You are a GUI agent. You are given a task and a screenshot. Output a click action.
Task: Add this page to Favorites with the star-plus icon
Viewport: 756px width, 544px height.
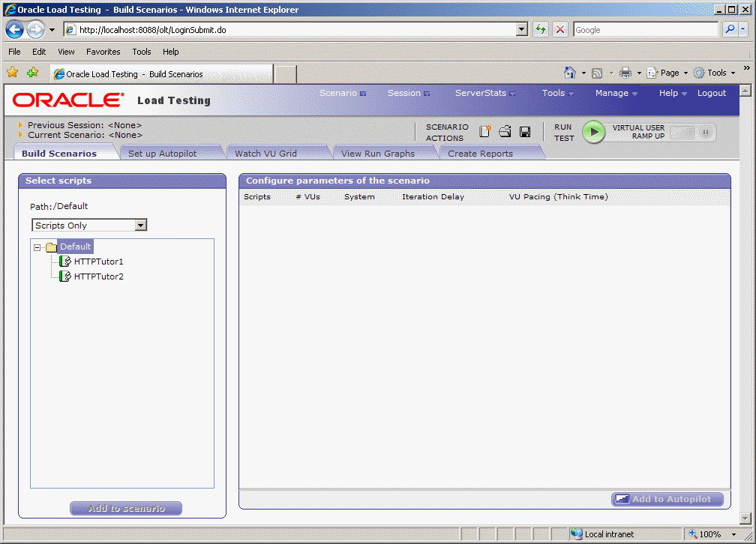pyautogui.click(x=31, y=72)
